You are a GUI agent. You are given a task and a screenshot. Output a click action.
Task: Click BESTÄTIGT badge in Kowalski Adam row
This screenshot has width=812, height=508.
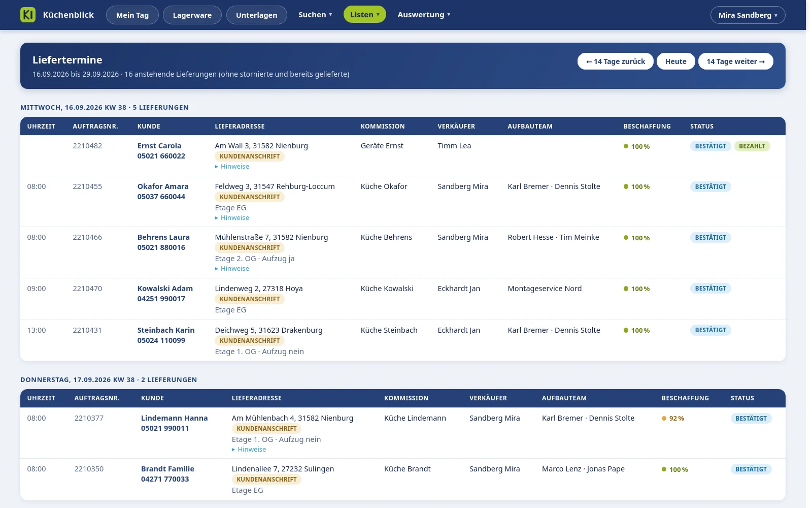pyautogui.click(x=710, y=289)
